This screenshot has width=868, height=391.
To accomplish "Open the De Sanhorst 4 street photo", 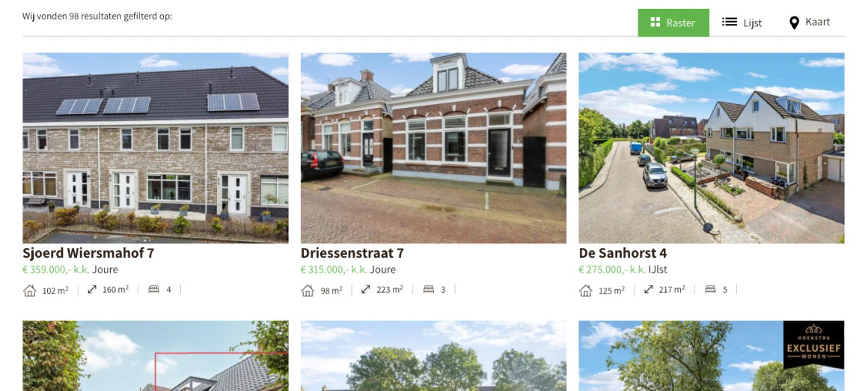I will tap(712, 148).
